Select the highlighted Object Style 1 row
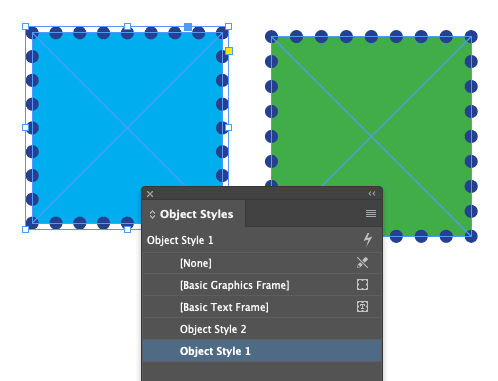This screenshot has height=381, width=498. (262, 351)
